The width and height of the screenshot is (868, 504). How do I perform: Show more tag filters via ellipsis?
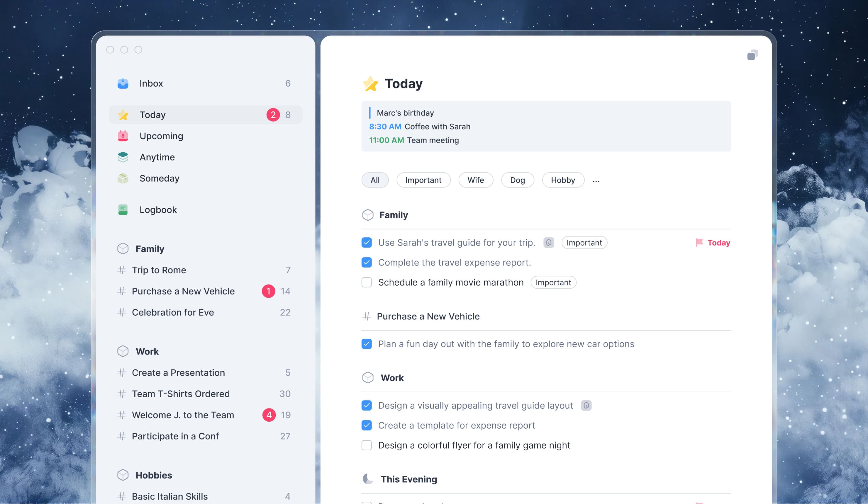(x=596, y=181)
